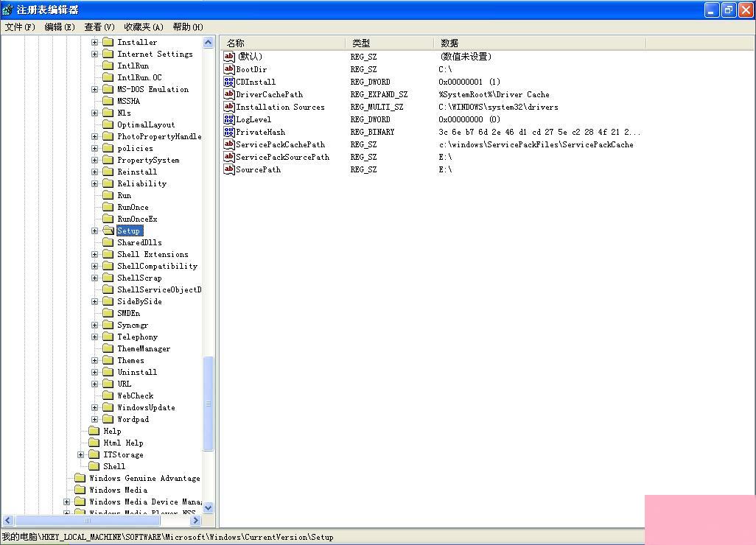Viewport: 756px width, 545px height.
Task: Select the Windows Media key
Action: pyautogui.click(x=119, y=490)
